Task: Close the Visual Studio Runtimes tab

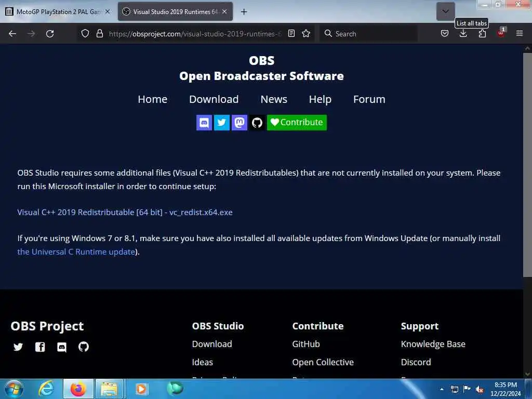Action: [x=224, y=11]
